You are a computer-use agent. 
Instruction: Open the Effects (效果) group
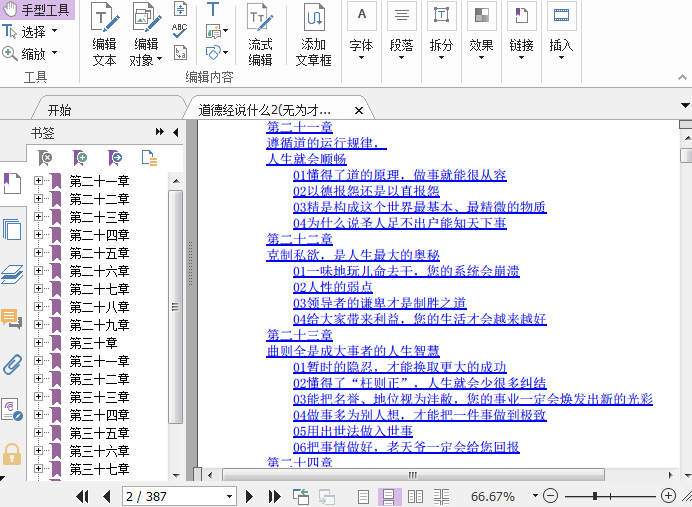(481, 32)
